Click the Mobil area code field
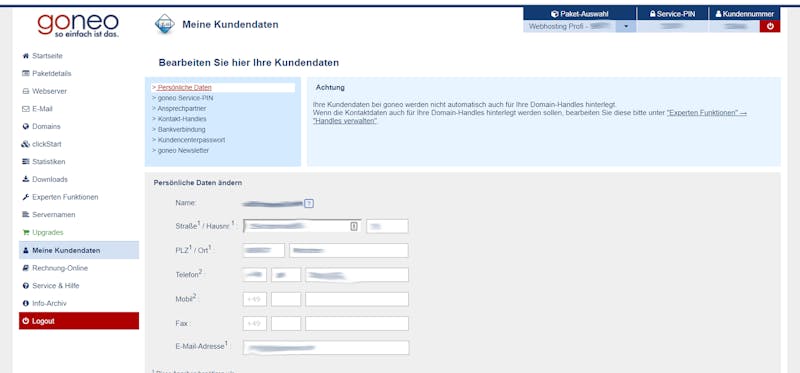Viewport: 800px width, 373px height. [286, 300]
